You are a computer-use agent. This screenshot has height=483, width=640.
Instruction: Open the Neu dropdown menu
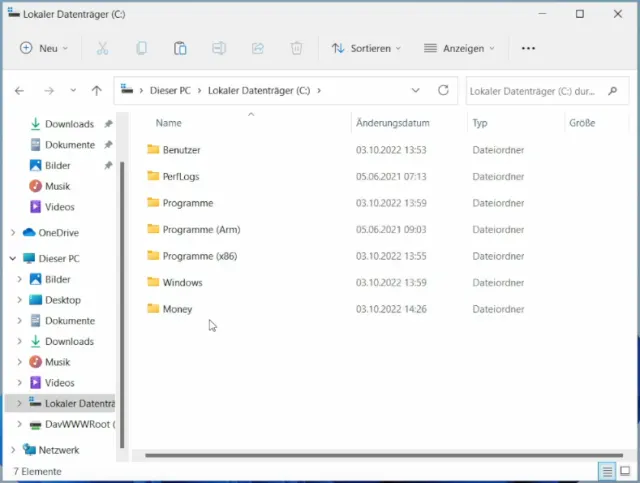(44, 48)
